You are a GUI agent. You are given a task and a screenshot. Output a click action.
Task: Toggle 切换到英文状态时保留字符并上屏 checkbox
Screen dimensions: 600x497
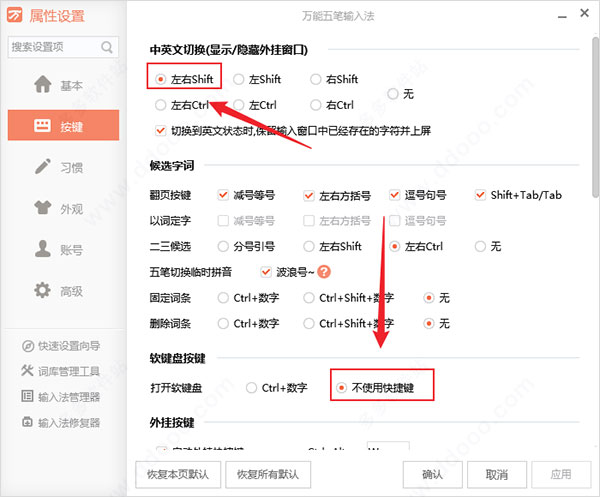tap(161, 131)
